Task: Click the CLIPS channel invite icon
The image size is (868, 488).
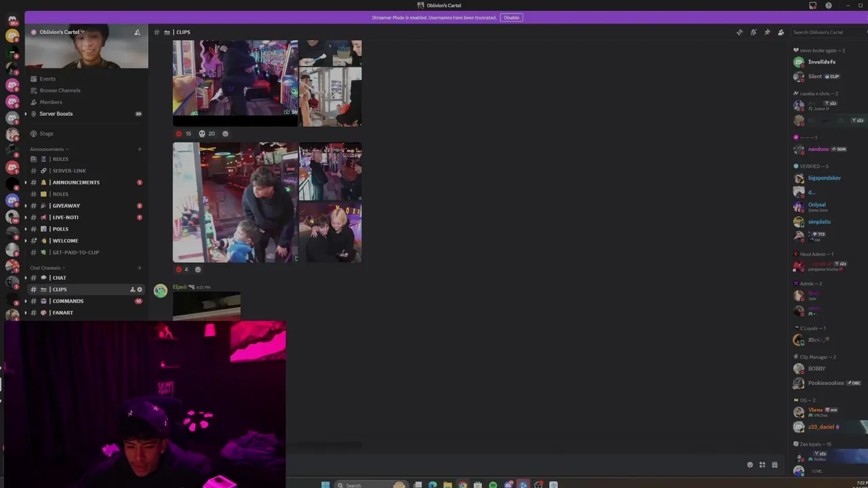Action: [133, 289]
